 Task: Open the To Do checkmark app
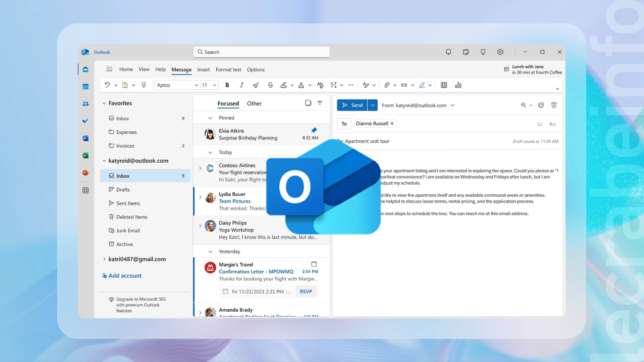[86, 121]
